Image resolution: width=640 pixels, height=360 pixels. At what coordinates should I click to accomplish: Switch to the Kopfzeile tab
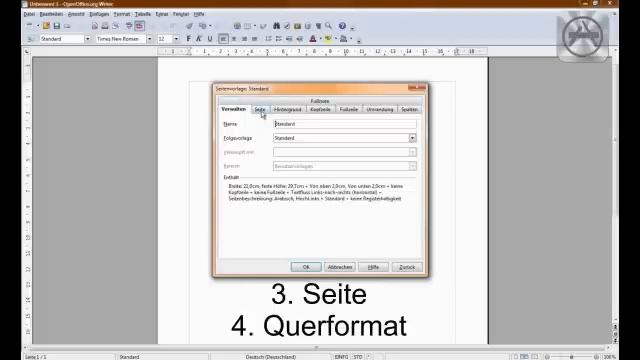tap(320, 109)
